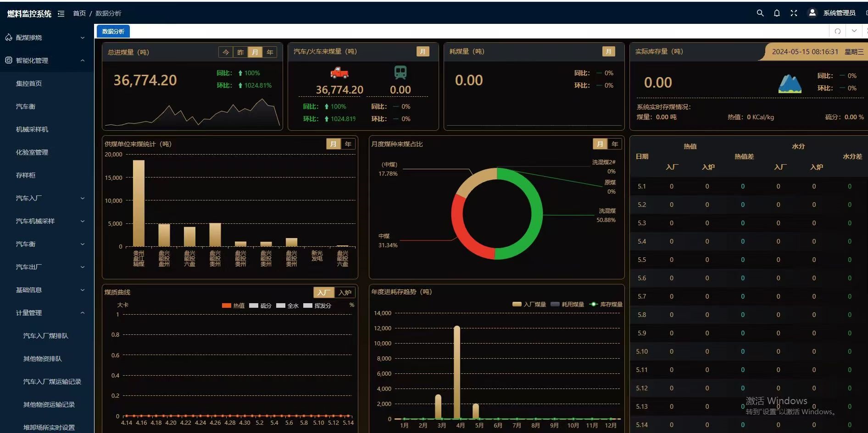This screenshot has height=433, width=868.
Task: Collapse sidebar using the menu fold icon
Action: tap(61, 14)
